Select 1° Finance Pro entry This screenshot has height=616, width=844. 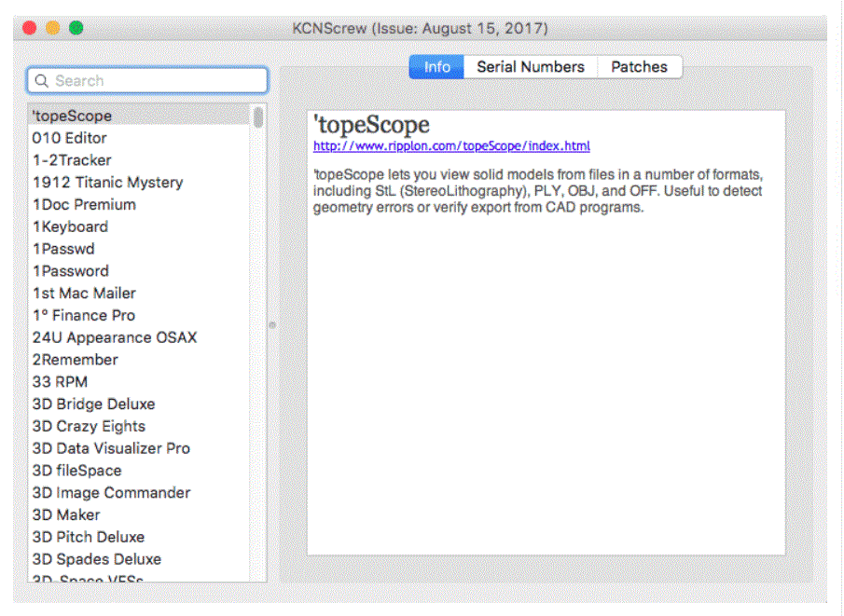click(x=139, y=315)
